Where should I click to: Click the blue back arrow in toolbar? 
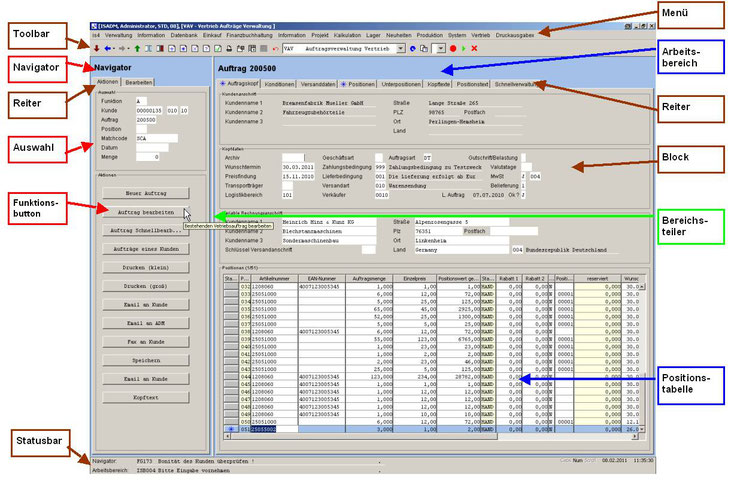(x=106, y=47)
